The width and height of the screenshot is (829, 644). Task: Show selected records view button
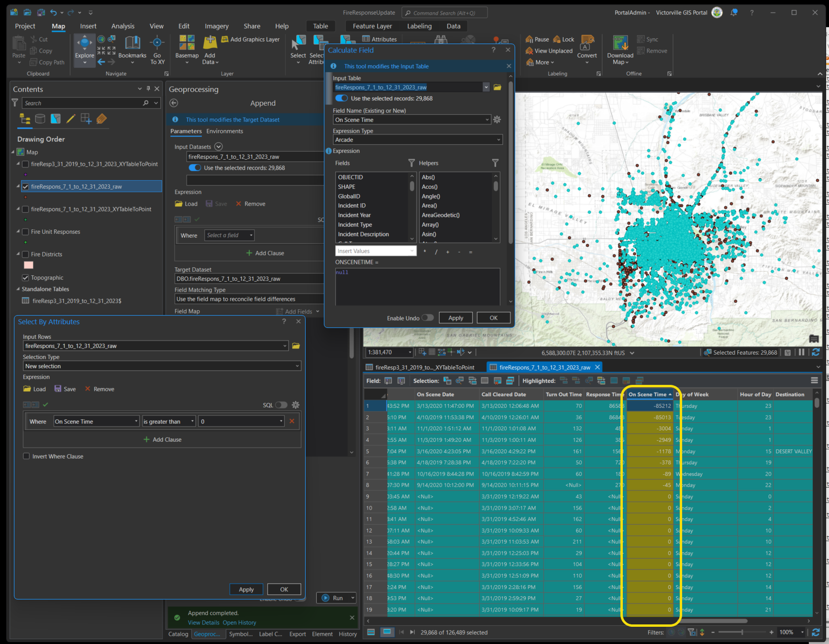click(387, 632)
